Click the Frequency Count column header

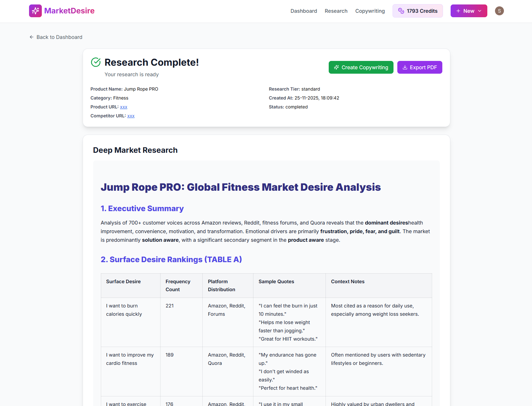point(178,285)
